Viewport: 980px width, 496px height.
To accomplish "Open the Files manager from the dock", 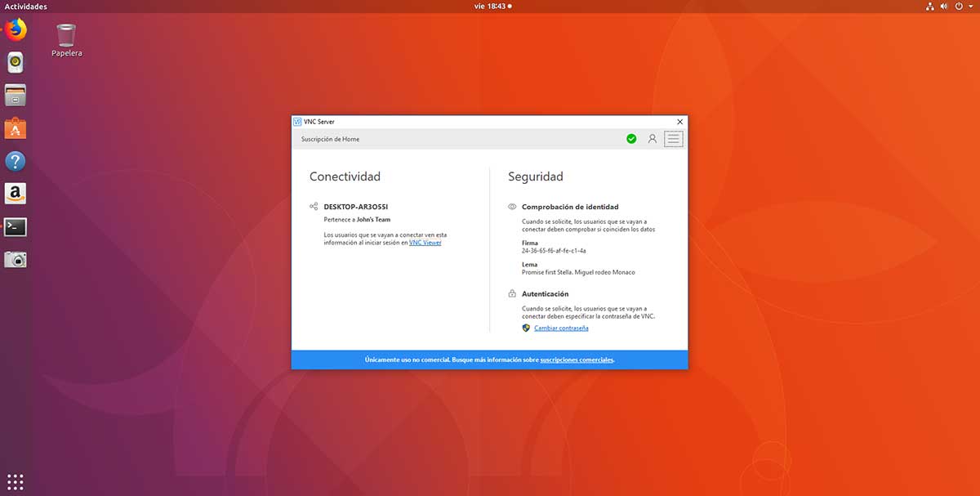I will (16, 95).
